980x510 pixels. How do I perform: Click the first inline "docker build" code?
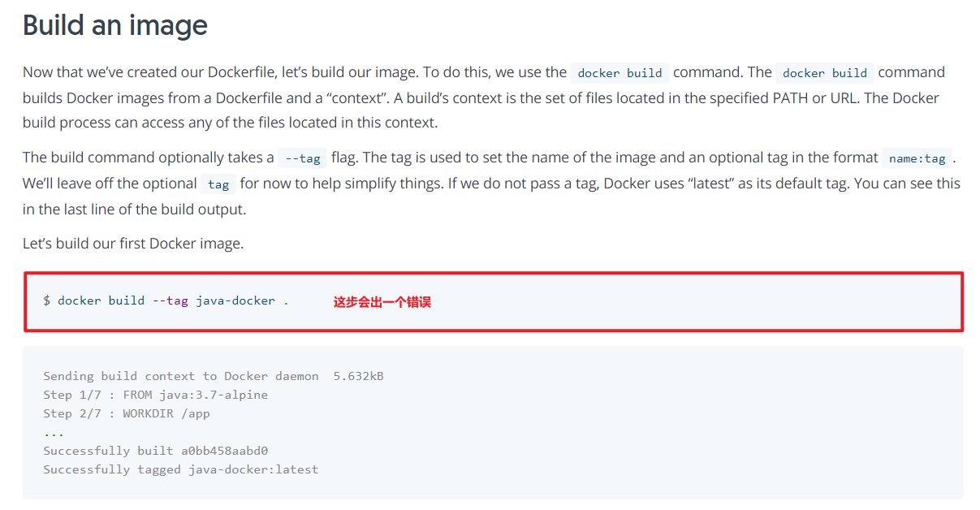point(620,73)
